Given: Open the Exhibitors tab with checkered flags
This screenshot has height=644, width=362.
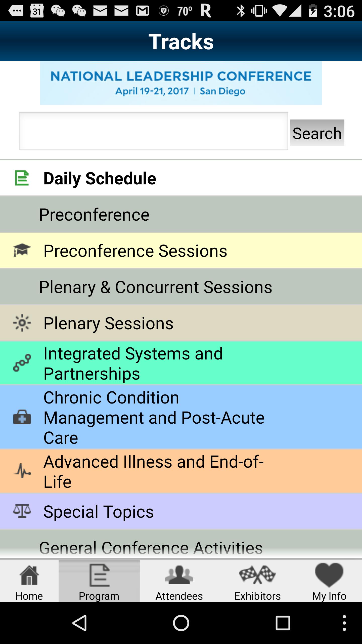Looking at the screenshot, I should (257, 582).
